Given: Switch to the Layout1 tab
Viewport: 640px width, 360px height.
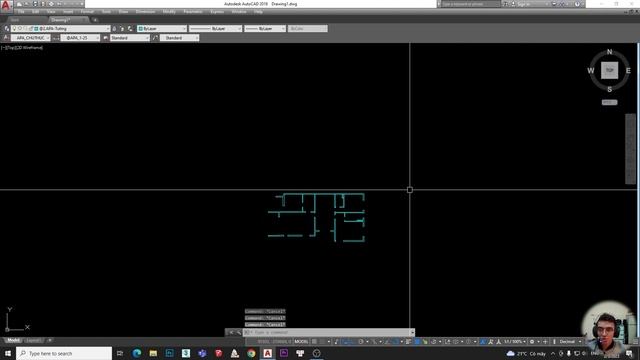Looking at the screenshot, I should [x=33, y=340].
